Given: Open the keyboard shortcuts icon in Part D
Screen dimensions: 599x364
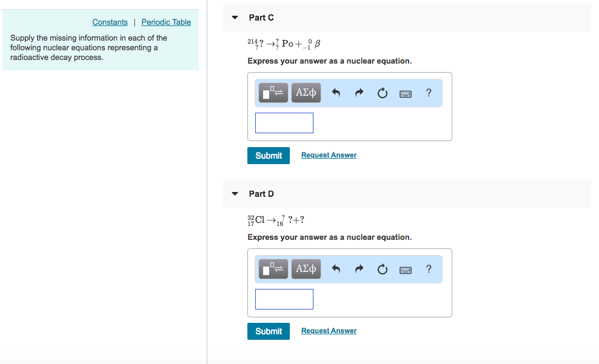Looking at the screenshot, I should coord(405,269).
